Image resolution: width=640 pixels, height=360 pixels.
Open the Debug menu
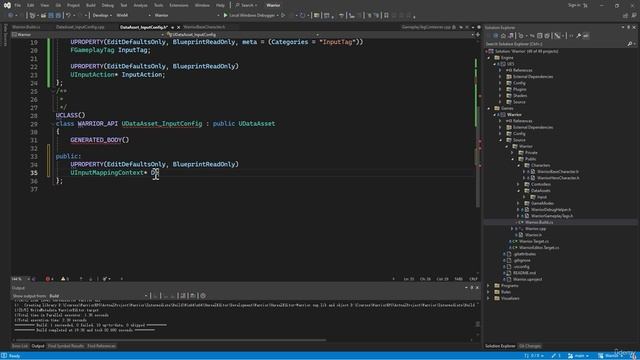(x=108, y=5)
